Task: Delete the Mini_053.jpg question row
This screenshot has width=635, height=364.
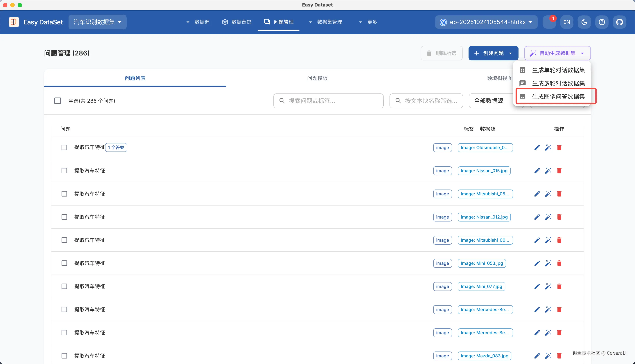Action: [559, 263]
